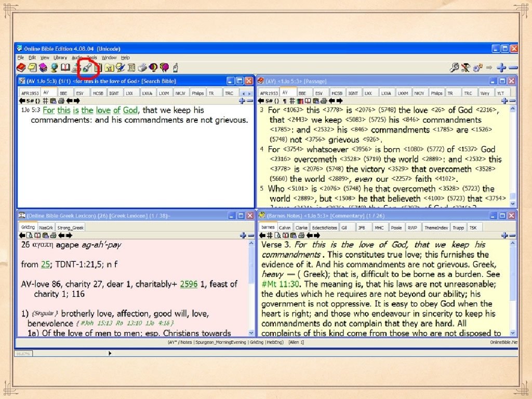
Task: Toggle Strong's numbers S# in Passage window
Action: (269, 101)
